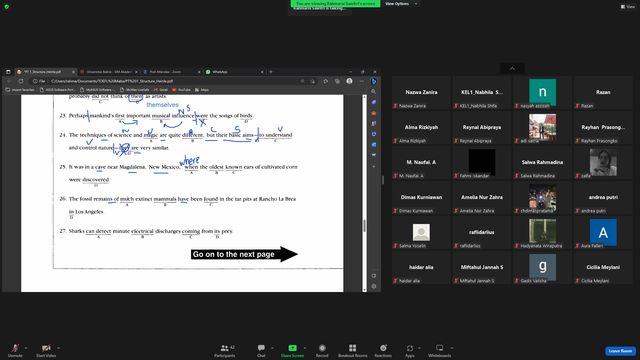Select adi satria video tile

point(542,128)
